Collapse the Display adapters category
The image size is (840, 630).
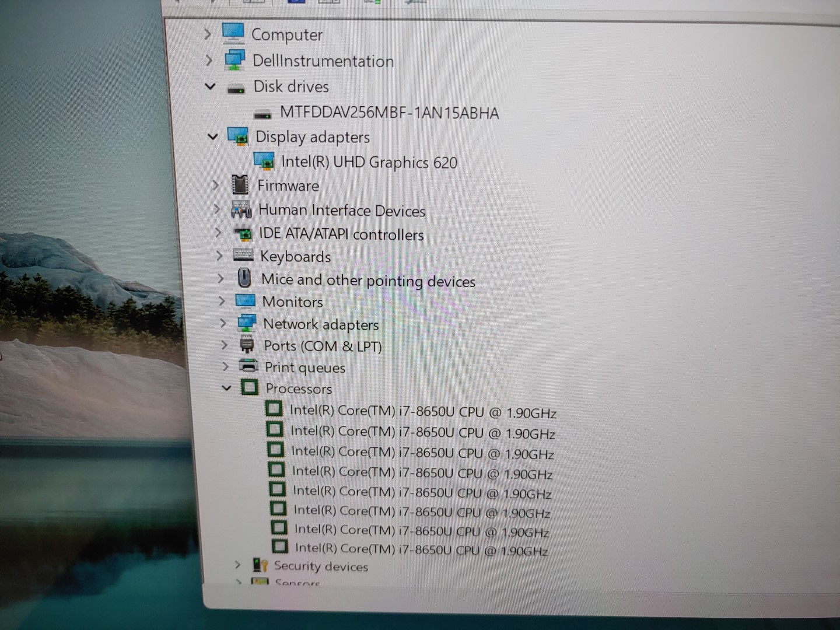point(213,136)
